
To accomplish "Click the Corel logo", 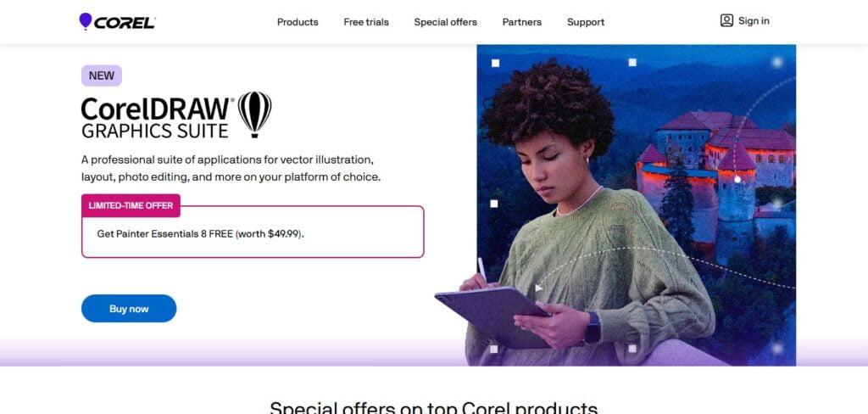I will click(117, 21).
